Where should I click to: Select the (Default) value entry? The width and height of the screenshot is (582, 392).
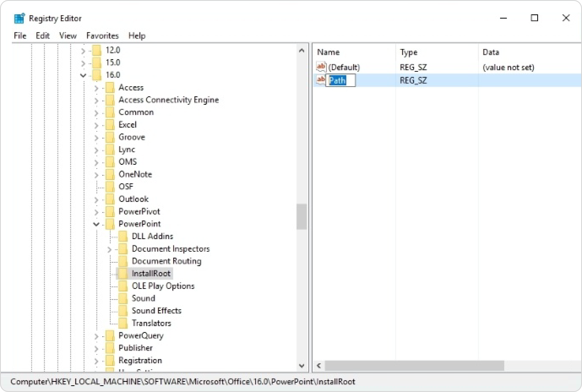(344, 67)
